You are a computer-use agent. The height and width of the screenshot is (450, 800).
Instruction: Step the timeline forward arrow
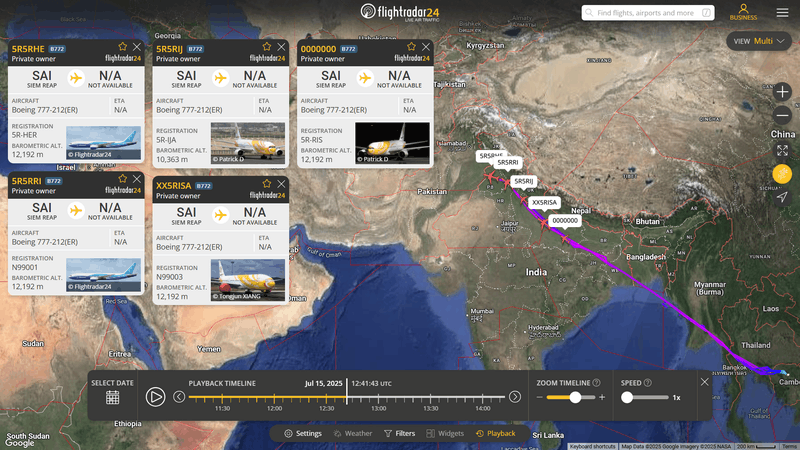coord(515,396)
